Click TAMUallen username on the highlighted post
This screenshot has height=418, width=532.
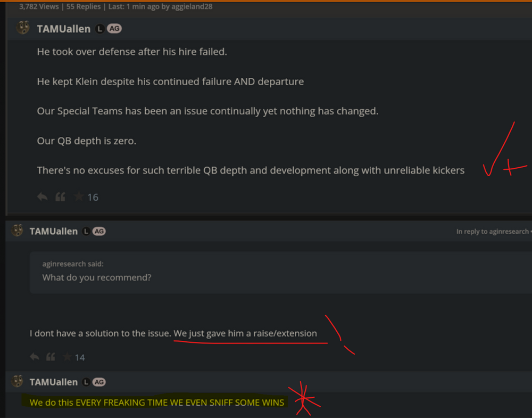point(54,382)
